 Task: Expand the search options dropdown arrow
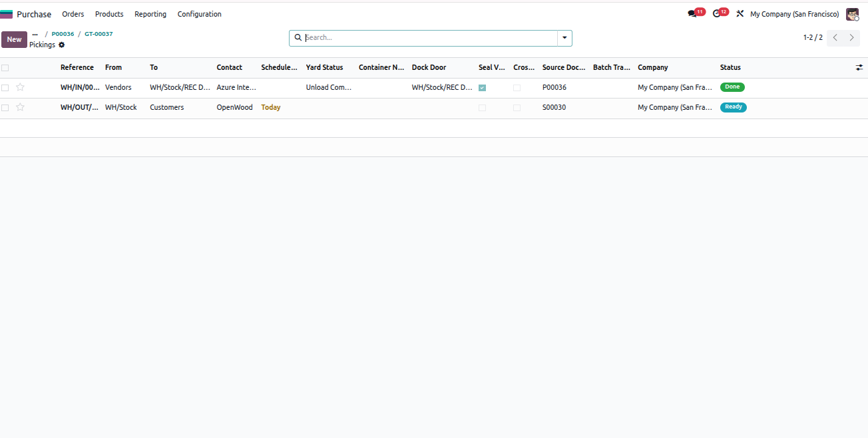point(564,38)
